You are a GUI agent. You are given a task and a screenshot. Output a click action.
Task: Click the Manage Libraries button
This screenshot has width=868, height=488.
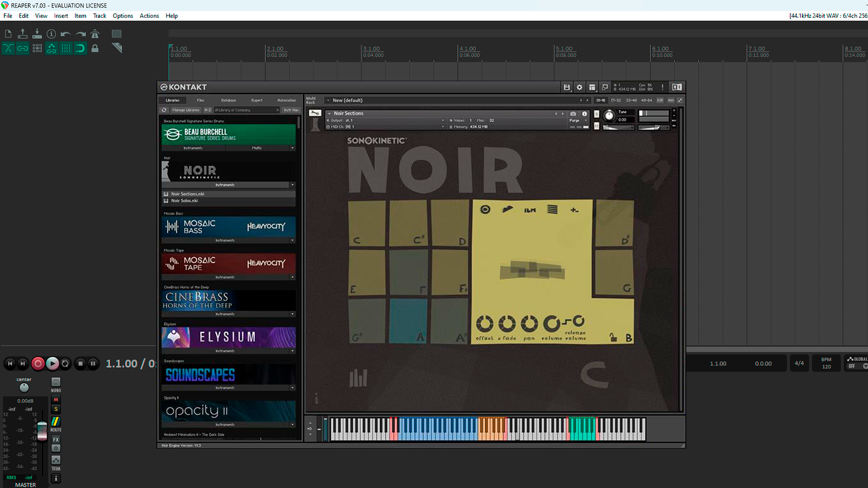186,110
